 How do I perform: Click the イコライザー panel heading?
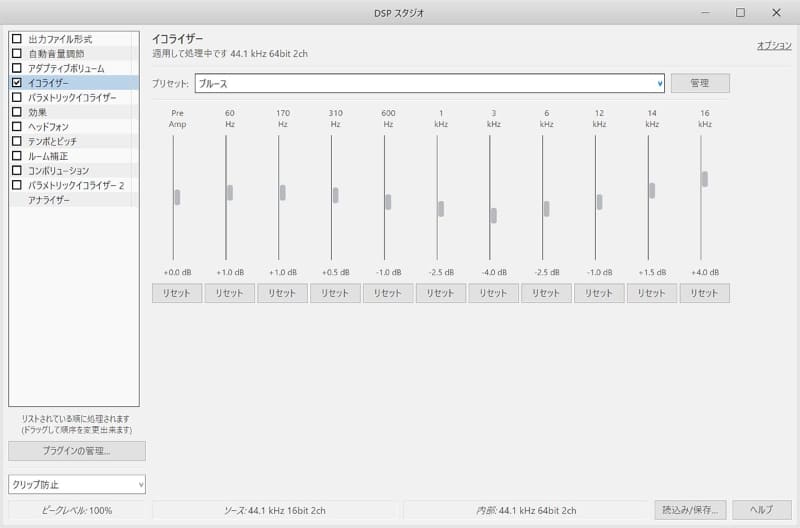[x=178, y=38]
